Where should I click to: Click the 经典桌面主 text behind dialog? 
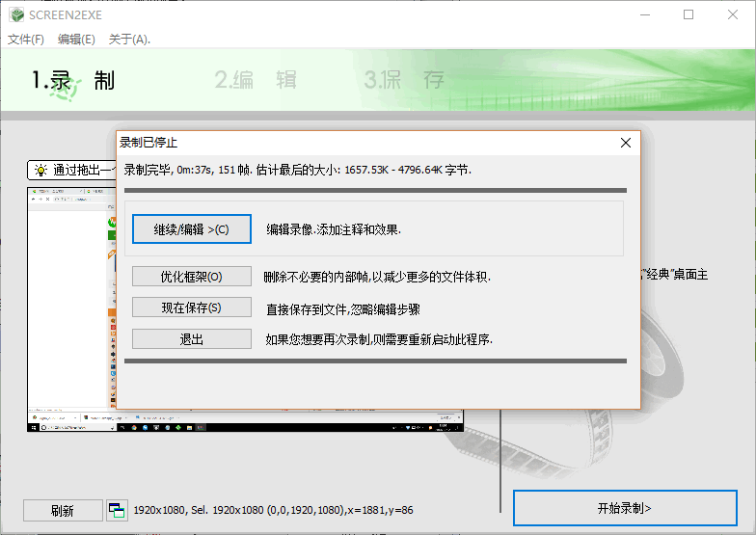click(x=675, y=275)
